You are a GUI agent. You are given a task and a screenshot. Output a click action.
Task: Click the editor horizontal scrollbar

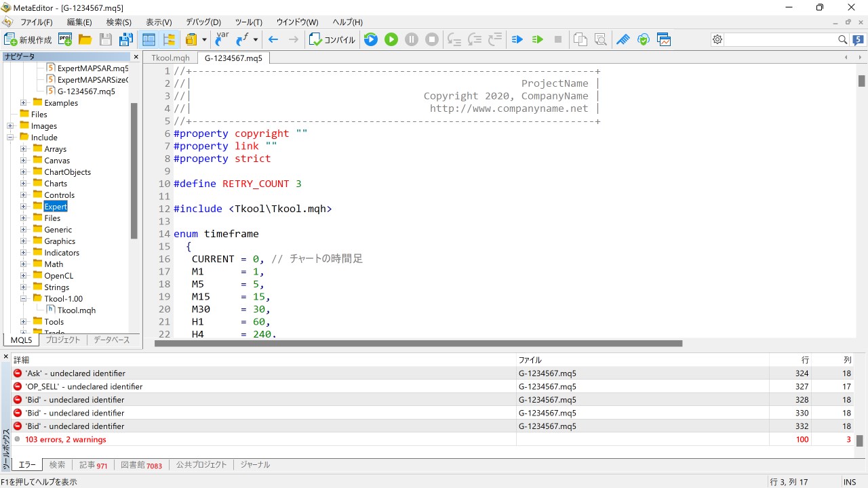(x=418, y=344)
